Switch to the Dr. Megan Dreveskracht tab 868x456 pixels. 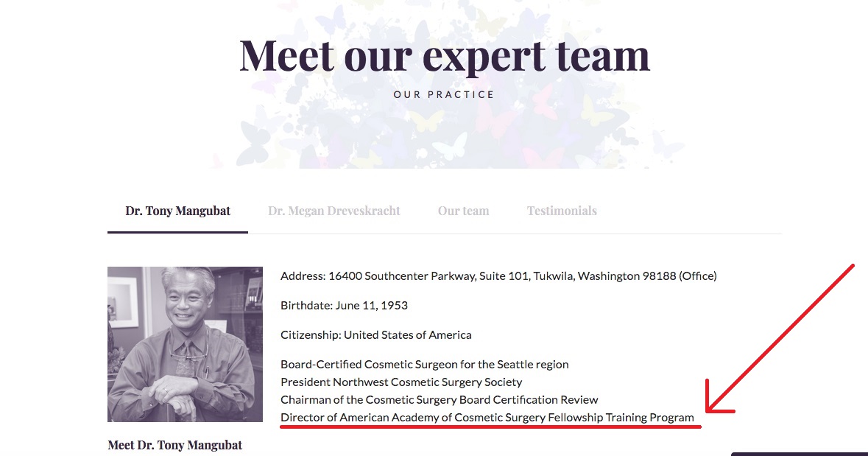[334, 211]
